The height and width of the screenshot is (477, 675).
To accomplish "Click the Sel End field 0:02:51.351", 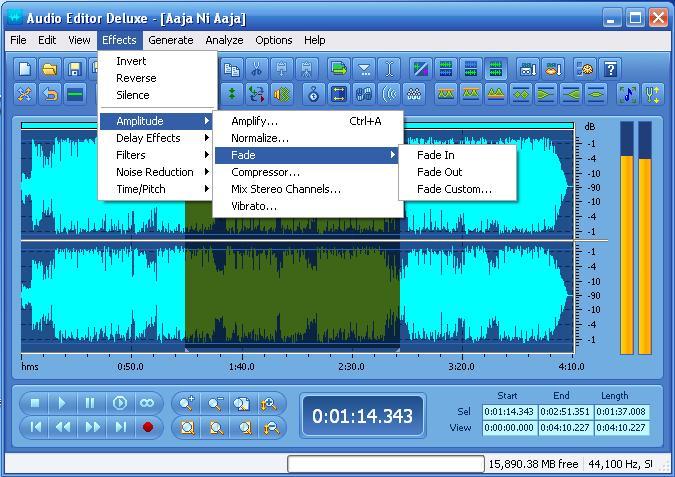I will tap(565, 412).
